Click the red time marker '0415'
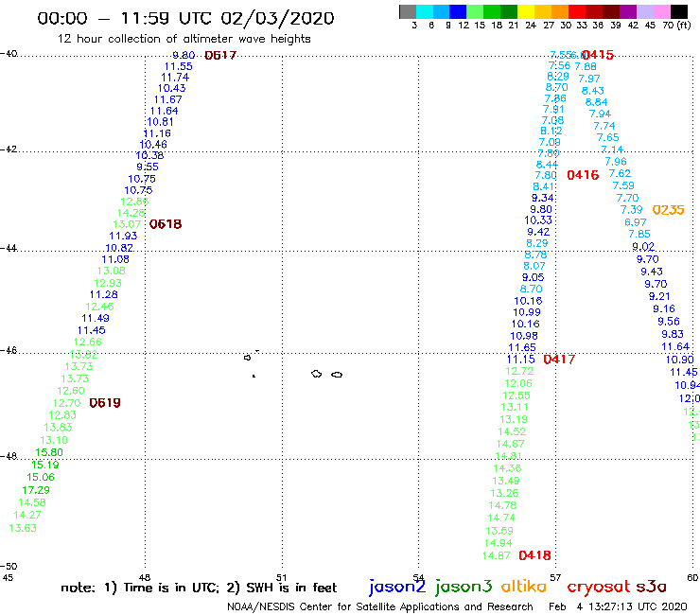 pyautogui.click(x=598, y=55)
